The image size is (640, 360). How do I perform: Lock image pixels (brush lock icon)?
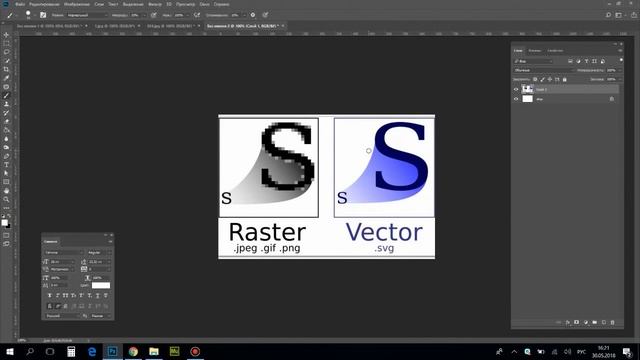coord(542,79)
